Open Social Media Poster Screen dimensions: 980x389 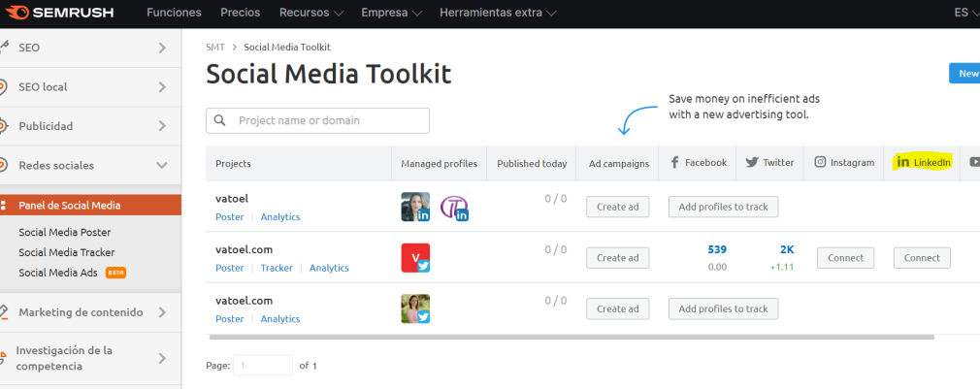(64, 232)
